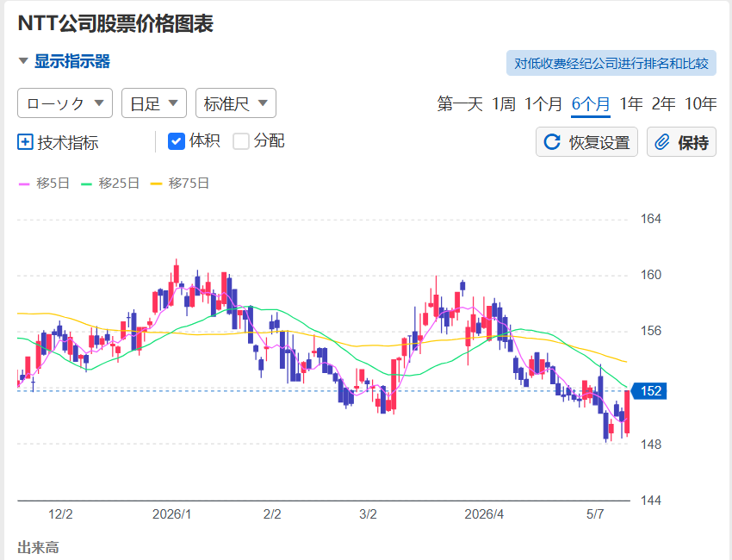Enable the 分配 checkbox
This screenshot has width=732, height=560.
[241, 141]
